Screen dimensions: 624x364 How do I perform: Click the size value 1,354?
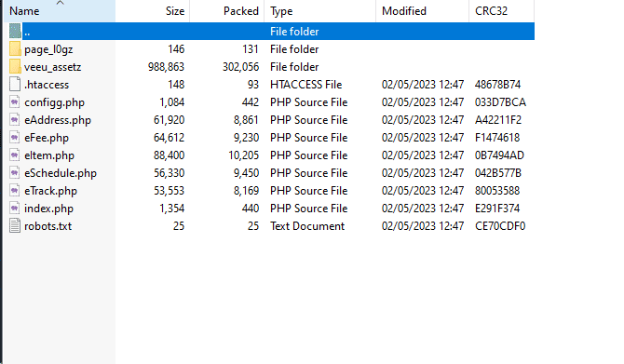pos(172,209)
